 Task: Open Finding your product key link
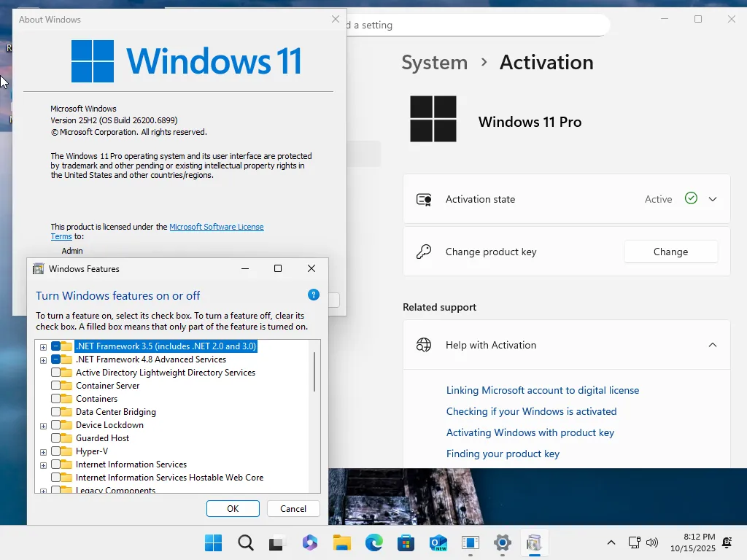(503, 454)
